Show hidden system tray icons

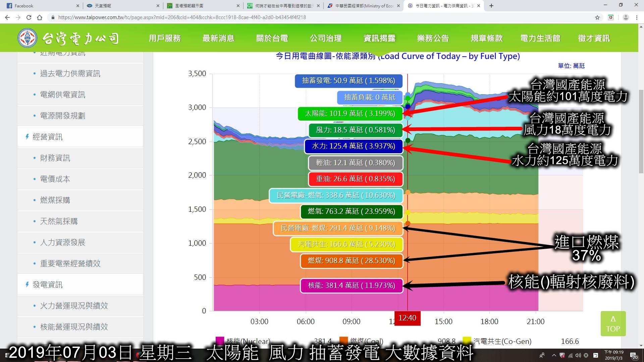click(554, 355)
